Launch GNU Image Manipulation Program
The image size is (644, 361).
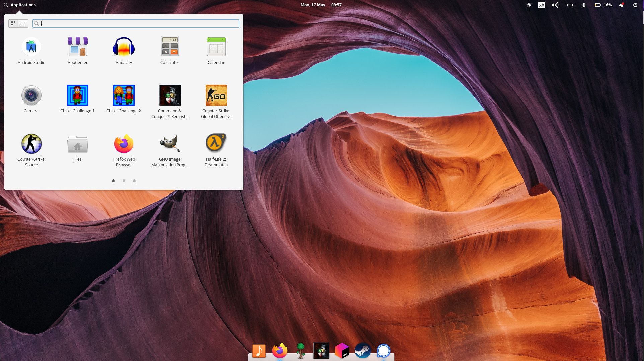point(170,150)
